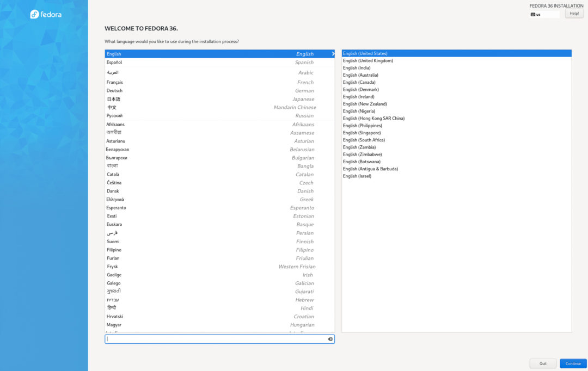Viewport: 588px width, 371px height.
Task: Pick English (Australia) locale
Action: [456, 75]
